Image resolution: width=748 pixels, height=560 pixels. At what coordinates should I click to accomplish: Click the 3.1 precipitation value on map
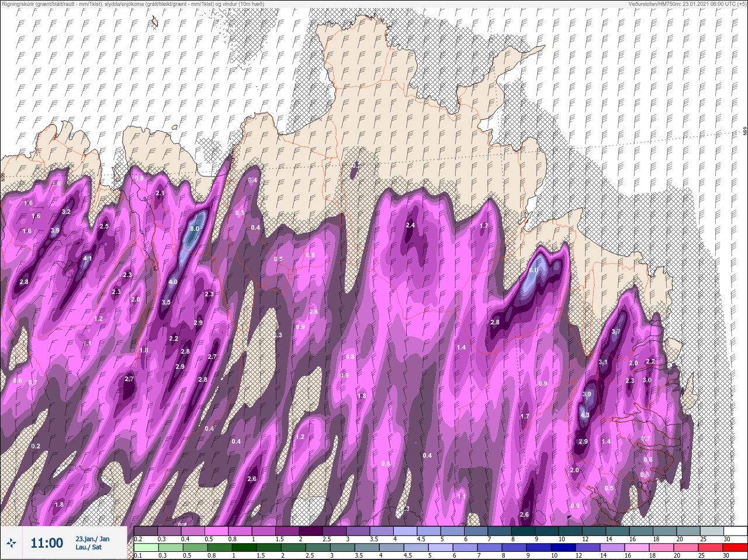point(603,362)
